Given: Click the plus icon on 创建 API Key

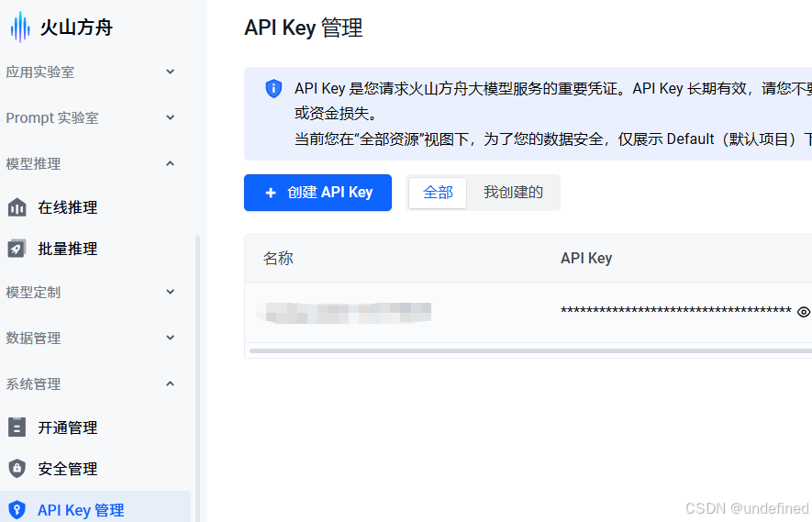Looking at the screenshot, I should pyautogui.click(x=271, y=193).
